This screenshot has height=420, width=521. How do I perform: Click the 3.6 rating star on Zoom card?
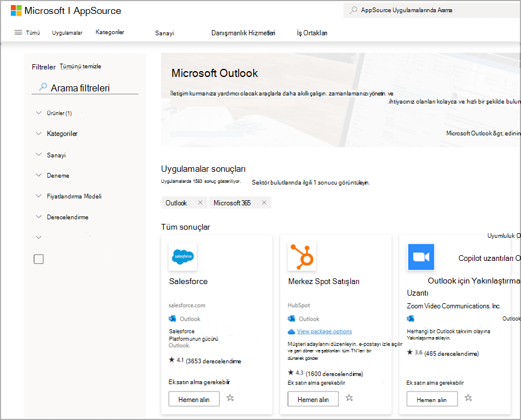410,352
